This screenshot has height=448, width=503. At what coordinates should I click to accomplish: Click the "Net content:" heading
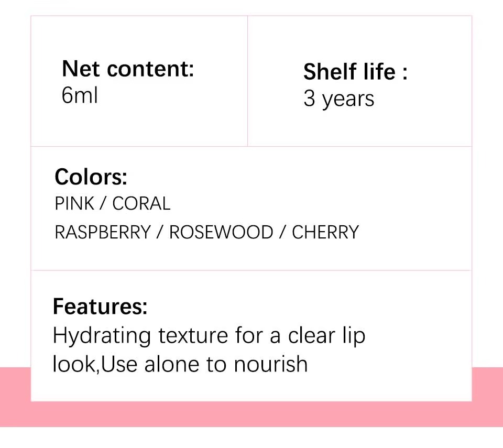[x=128, y=69]
